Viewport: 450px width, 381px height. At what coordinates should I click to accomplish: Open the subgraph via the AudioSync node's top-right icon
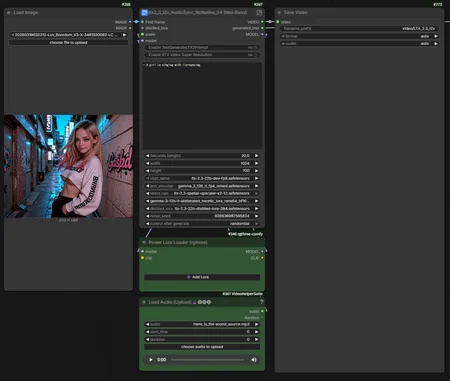click(x=259, y=13)
